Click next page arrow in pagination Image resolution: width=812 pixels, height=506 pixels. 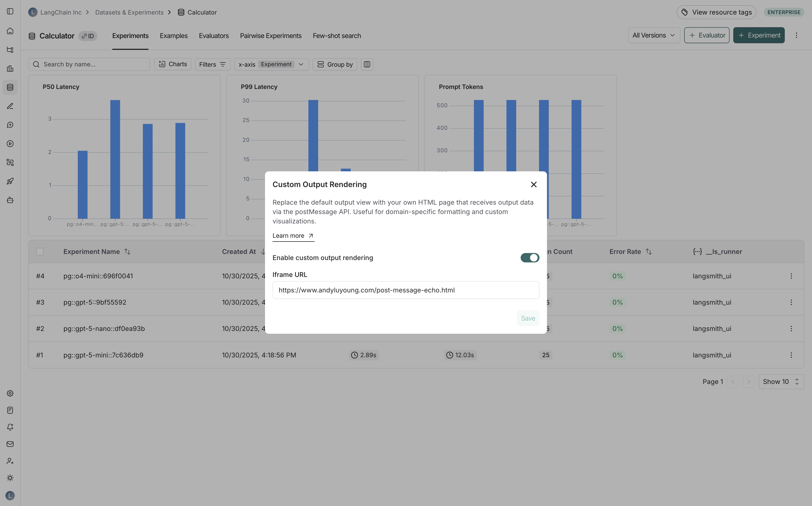pyautogui.click(x=748, y=382)
